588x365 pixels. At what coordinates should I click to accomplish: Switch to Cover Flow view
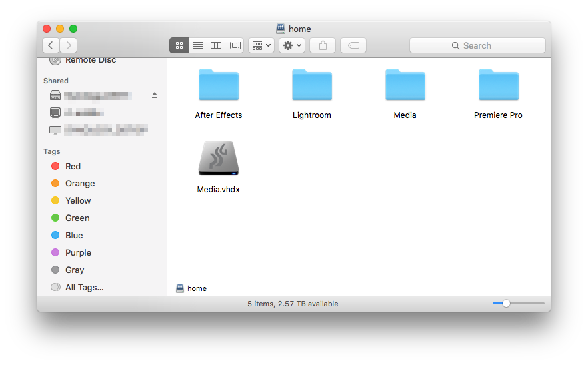click(x=235, y=45)
